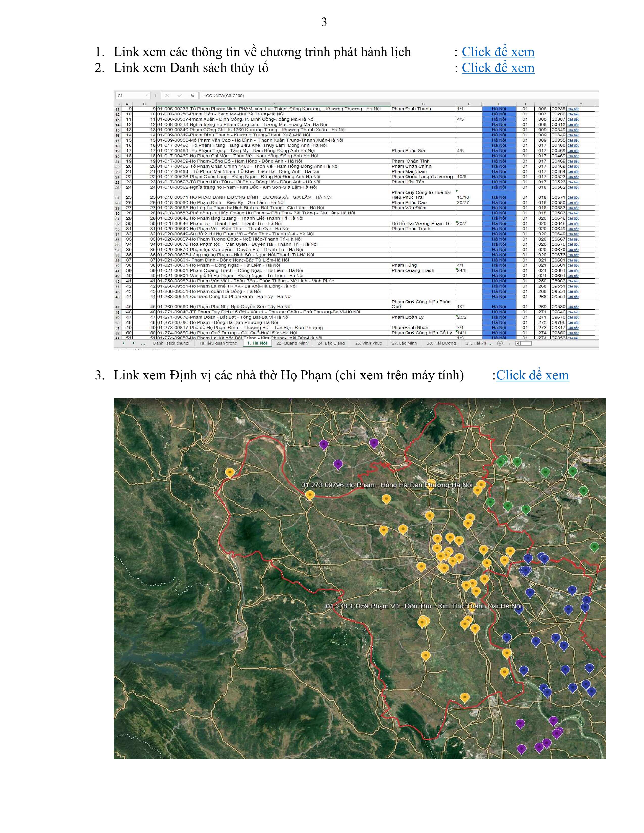The width and height of the screenshot is (644, 833).
Task: Add a new sheet with plus icon
Action: tap(500, 343)
